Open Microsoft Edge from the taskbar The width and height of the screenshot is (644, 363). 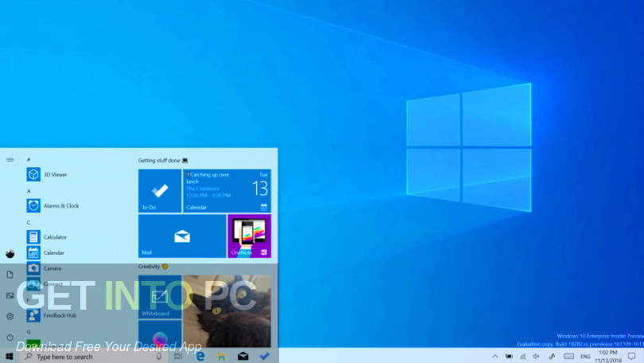coord(200,357)
